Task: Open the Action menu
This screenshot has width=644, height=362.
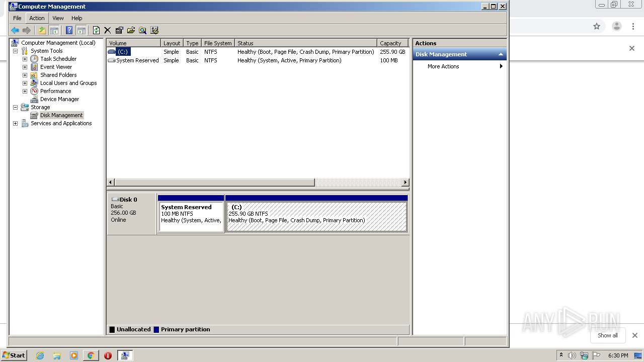Action: click(37, 18)
